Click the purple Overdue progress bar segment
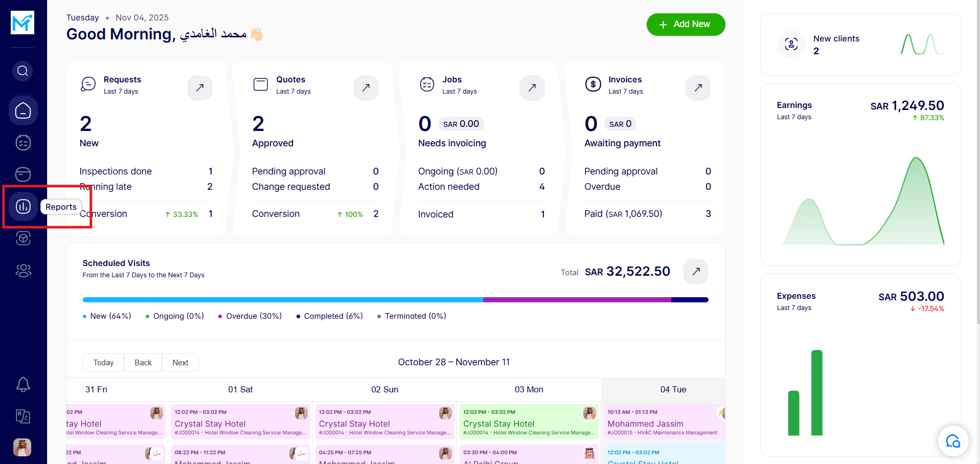Image resolution: width=980 pixels, height=464 pixels. click(x=577, y=300)
